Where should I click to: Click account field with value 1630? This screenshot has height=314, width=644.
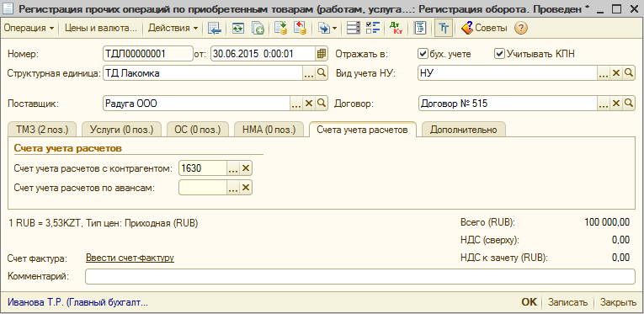coord(203,168)
